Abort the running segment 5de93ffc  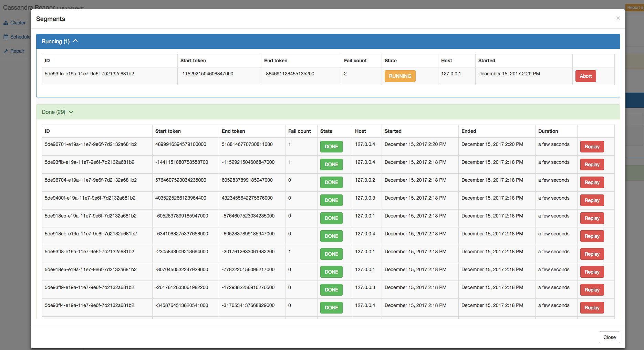pyautogui.click(x=585, y=76)
